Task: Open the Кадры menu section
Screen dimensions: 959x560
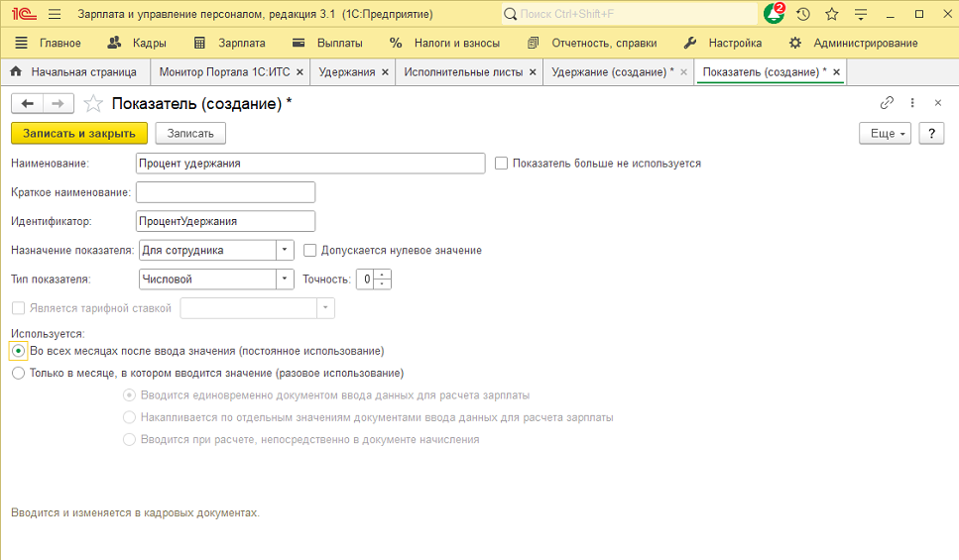Action: (x=149, y=43)
